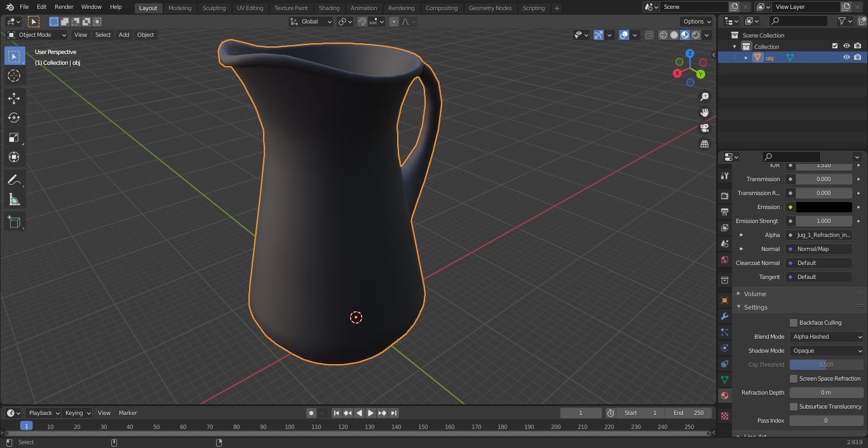
Task: Disable obj in renders camera icon
Action: pos(858,57)
